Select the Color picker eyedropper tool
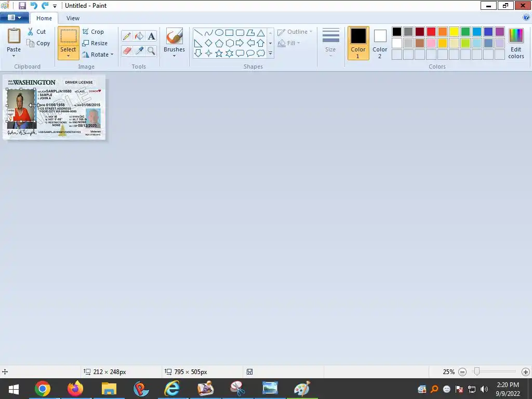Image resolution: width=532 pixels, height=399 pixels. [x=139, y=51]
